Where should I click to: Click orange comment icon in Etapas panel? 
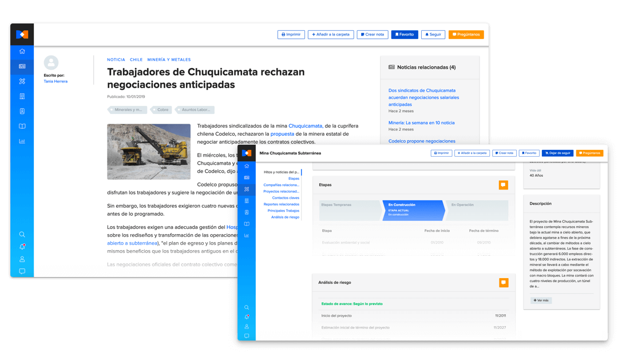(x=504, y=185)
